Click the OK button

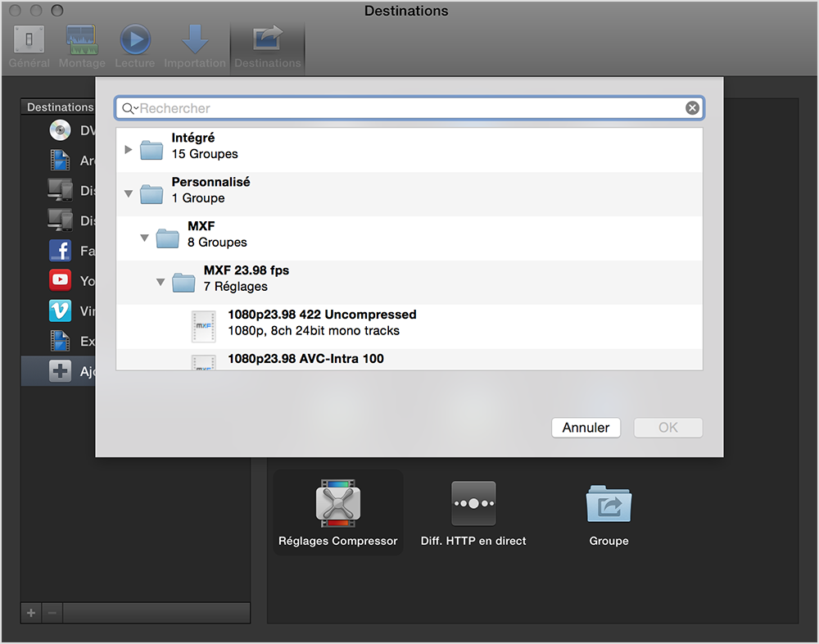pos(669,427)
